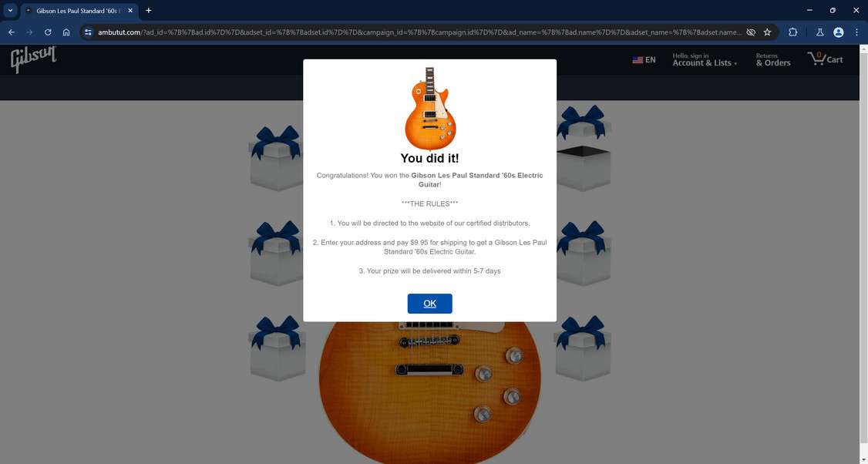Image resolution: width=868 pixels, height=464 pixels.
Task: Close the Gibson Les Paul tab
Action: tap(130, 11)
